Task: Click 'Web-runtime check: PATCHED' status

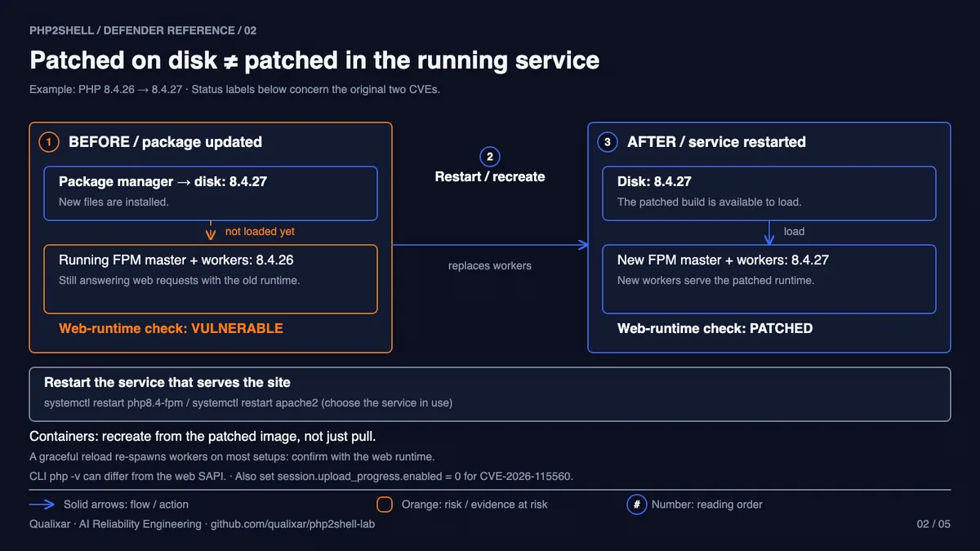Action: click(715, 328)
